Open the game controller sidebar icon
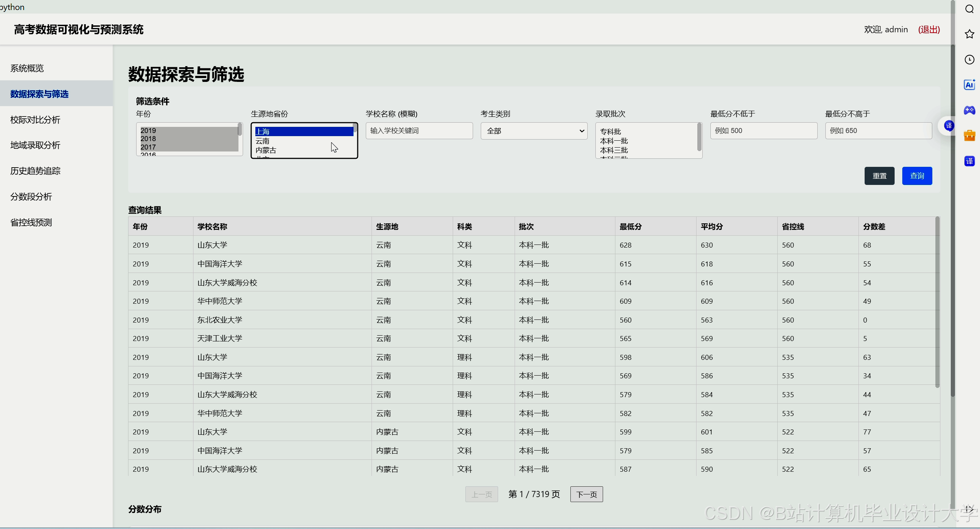980x529 pixels. (x=969, y=110)
